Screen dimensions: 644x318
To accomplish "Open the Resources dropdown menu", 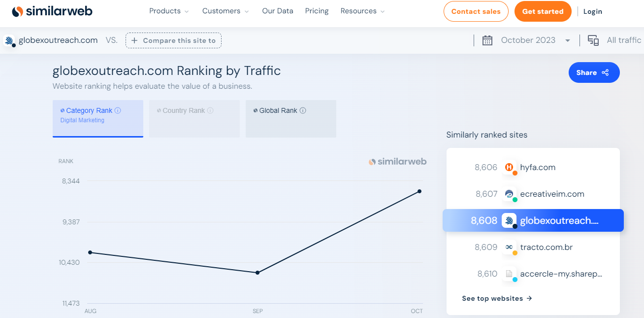I will (362, 11).
